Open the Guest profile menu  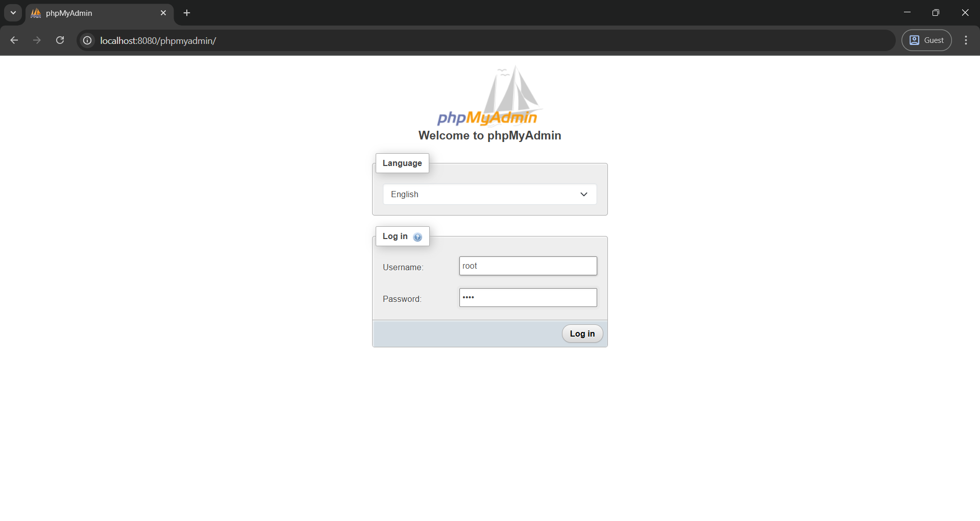click(926, 40)
